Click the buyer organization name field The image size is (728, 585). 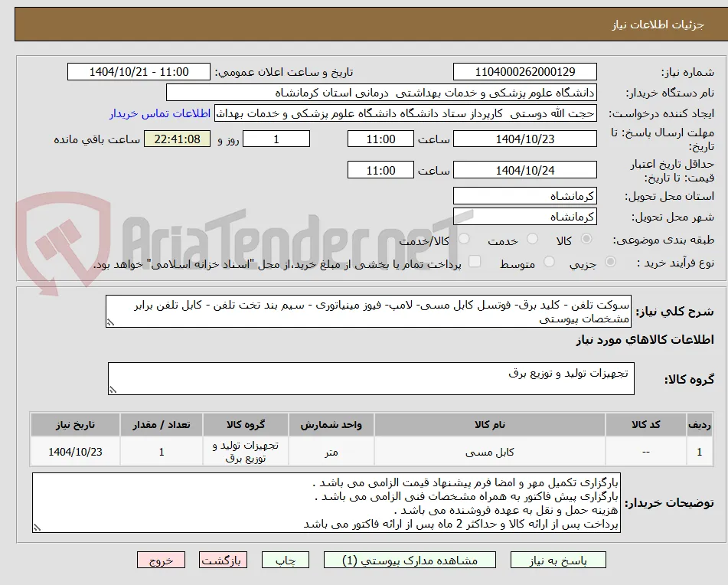(x=381, y=93)
